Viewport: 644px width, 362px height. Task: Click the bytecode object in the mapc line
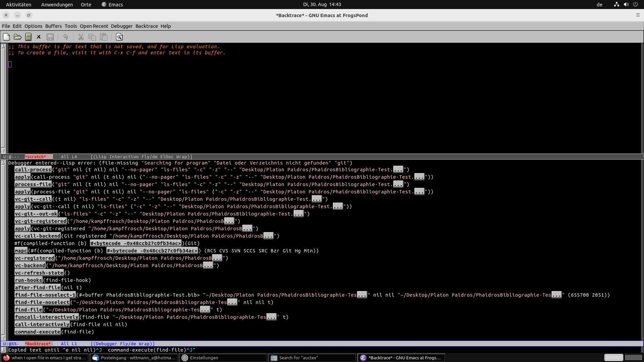[x=152, y=251]
